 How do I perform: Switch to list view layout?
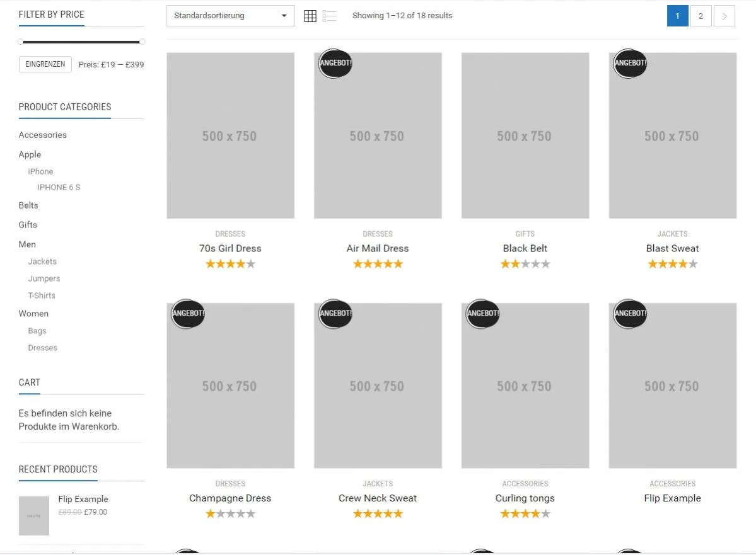point(329,16)
